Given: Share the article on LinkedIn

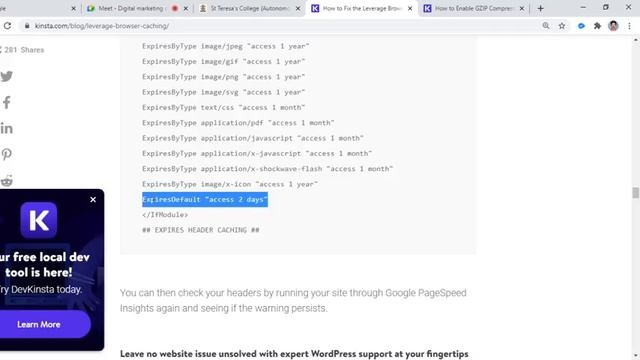Looking at the screenshot, I should tap(6, 129).
